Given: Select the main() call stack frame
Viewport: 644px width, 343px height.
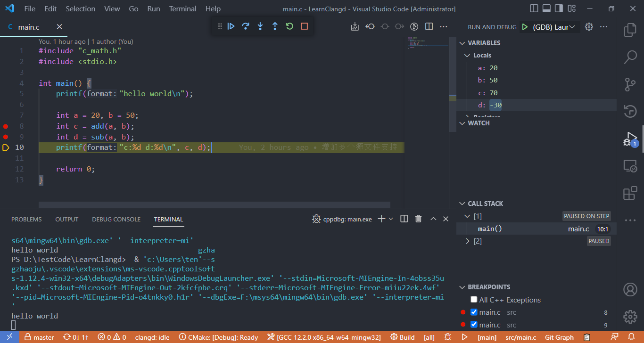Looking at the screenshot, I should click(x=536, y=229).
